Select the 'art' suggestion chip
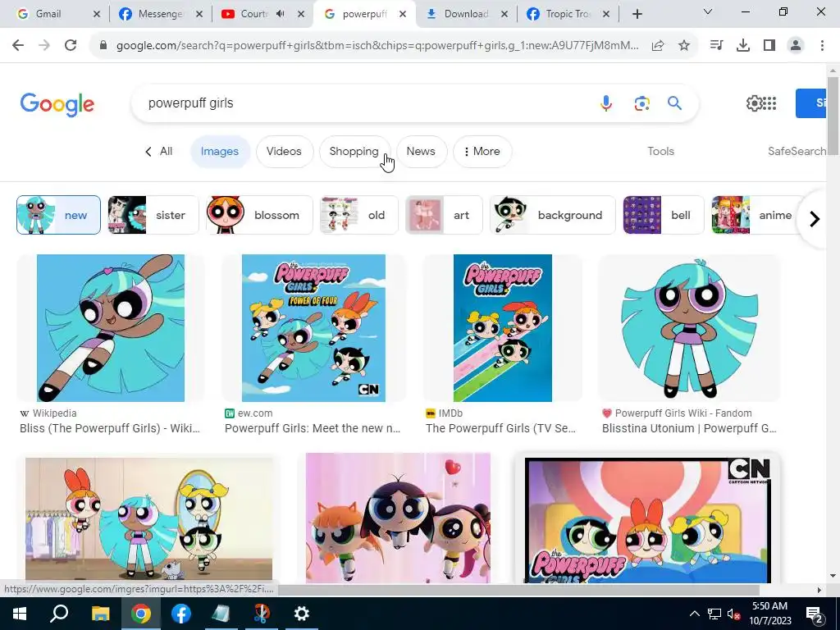840x630 pixels. click(x=444, y=215)
